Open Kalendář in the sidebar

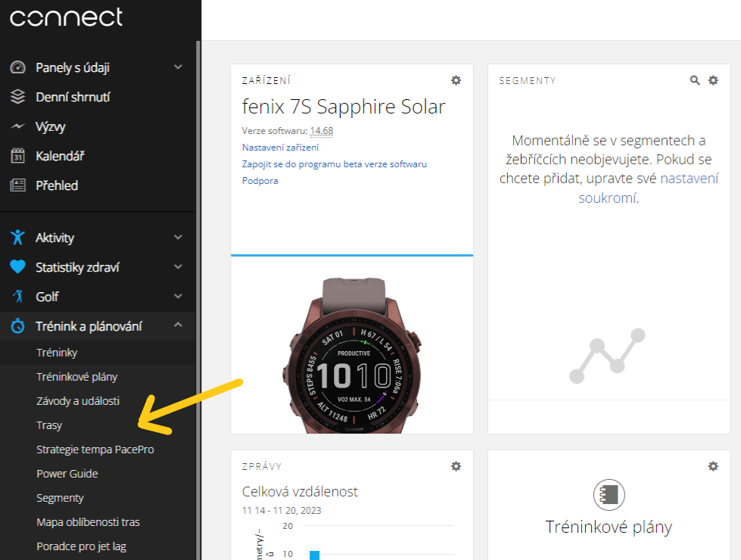click(x=60, y=156)
